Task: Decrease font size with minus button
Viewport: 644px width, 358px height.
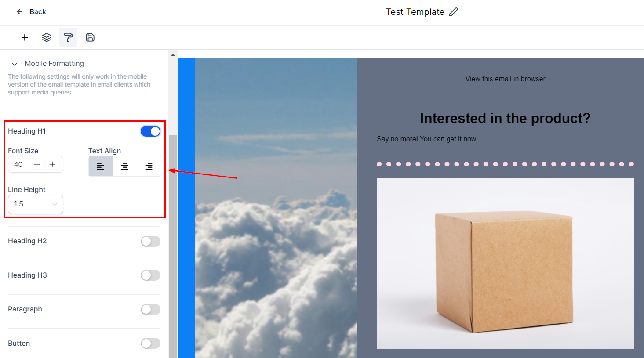Action: (37, 164)
